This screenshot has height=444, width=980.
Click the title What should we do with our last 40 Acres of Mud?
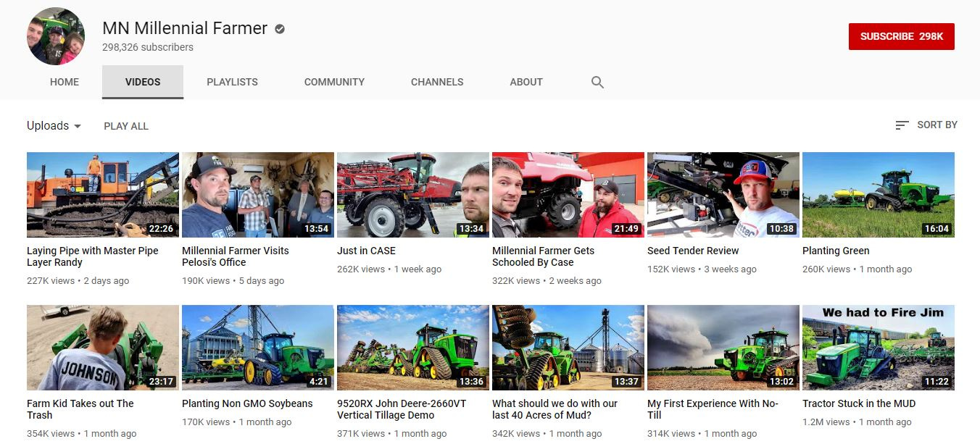click(x=555, y=409)
